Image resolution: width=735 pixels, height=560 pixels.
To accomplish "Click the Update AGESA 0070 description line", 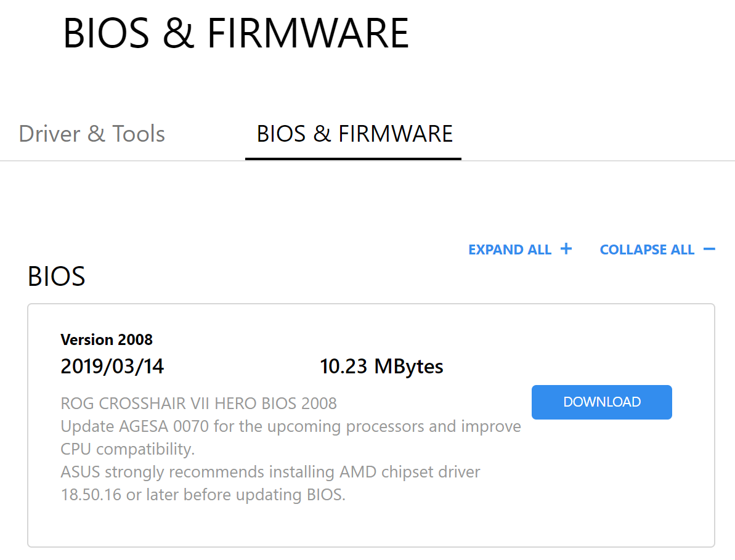I will pos(290,426).
